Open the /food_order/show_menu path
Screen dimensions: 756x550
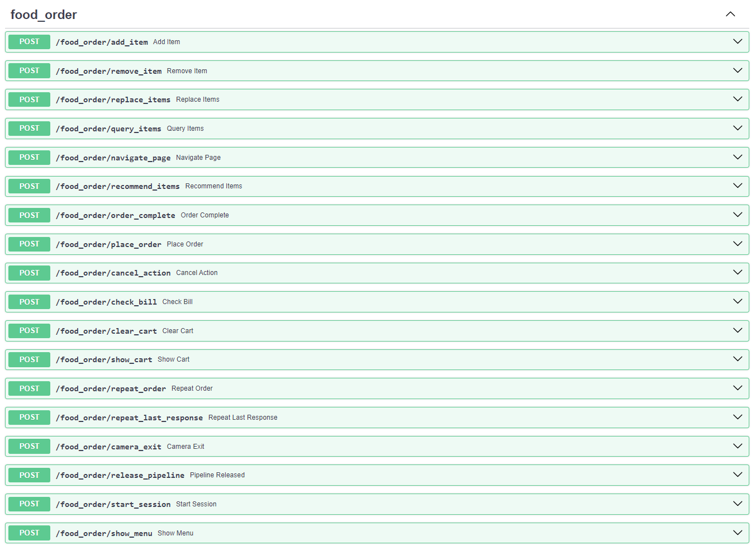tap(104, 533)
